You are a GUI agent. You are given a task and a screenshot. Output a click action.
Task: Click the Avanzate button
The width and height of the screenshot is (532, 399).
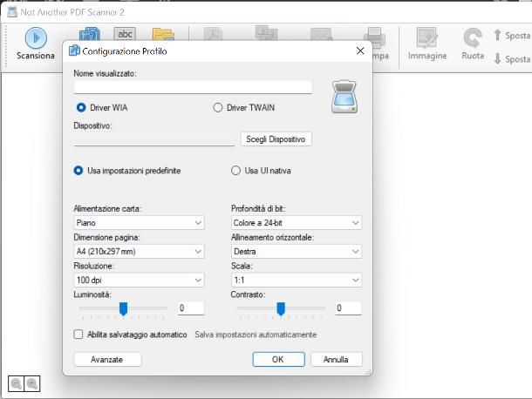point(107,359)
